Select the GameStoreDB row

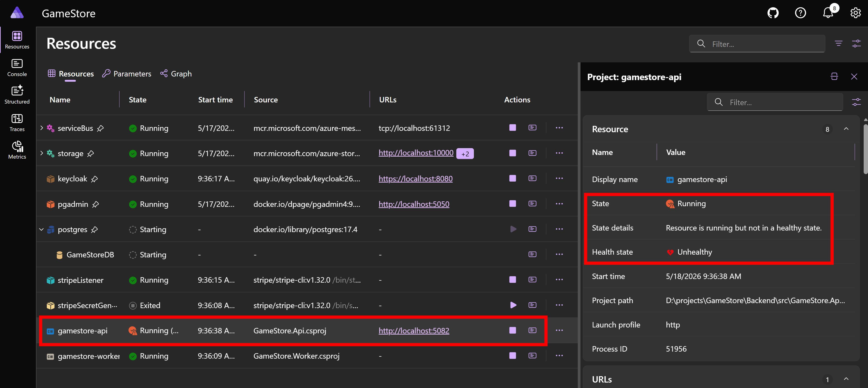point(307,254)
